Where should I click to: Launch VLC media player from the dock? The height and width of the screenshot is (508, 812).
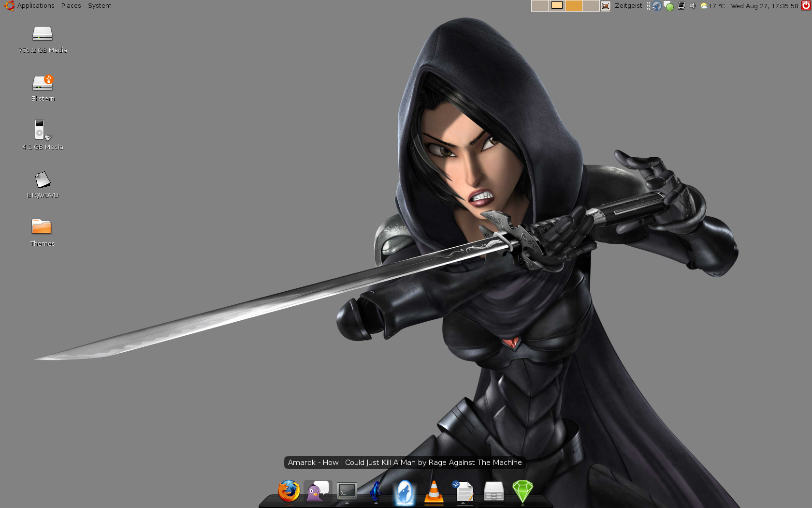(x=434, y=492)
